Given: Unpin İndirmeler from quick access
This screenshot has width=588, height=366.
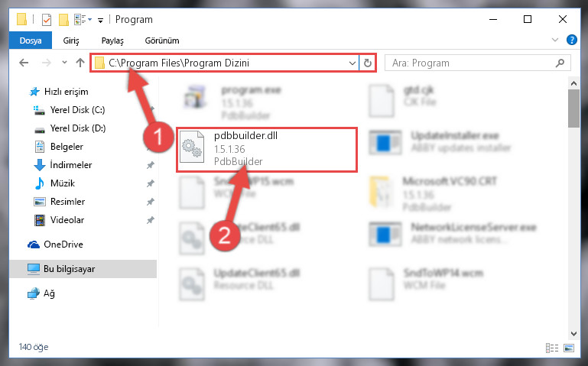Looking at the screenshot, I should tap(151, 165).
